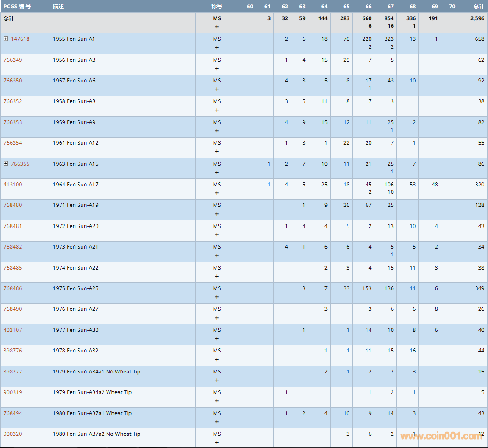This screenshot has width=488, height=448.
Task: Expand the 766355 row plus icon
Action: click(6, 164)
